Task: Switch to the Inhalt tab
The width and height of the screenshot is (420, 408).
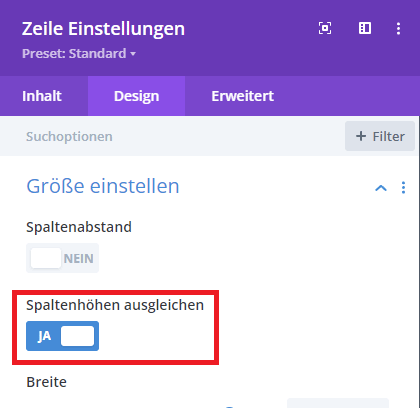Action: tap(42, 96)
